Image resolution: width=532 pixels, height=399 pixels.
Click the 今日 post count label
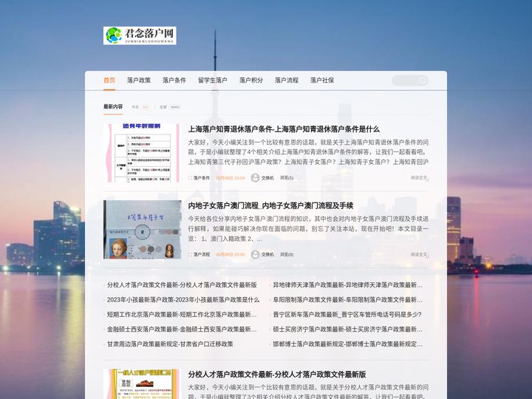pos(140,107)
